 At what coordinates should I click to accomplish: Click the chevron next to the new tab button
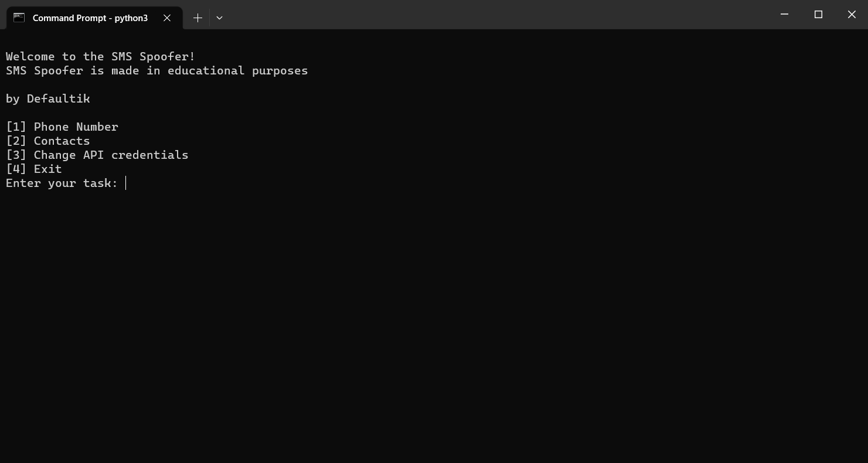point(219,18)
